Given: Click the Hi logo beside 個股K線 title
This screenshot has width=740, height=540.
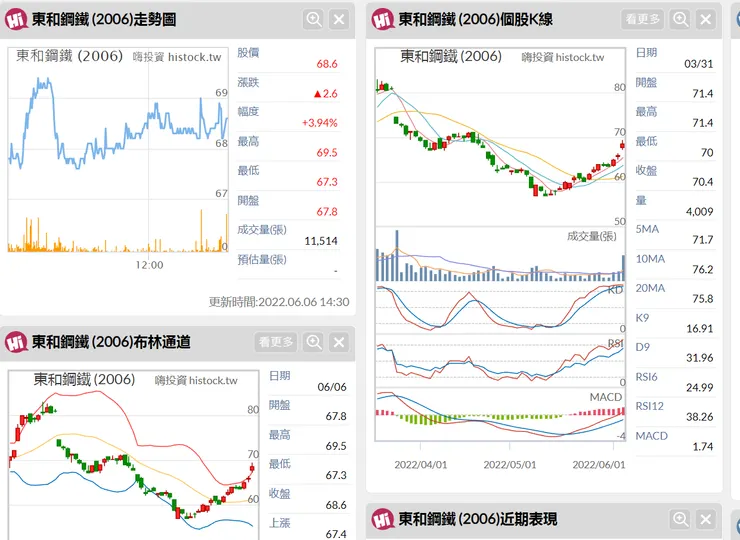Looking at the screenshot, I should (382, 19).
